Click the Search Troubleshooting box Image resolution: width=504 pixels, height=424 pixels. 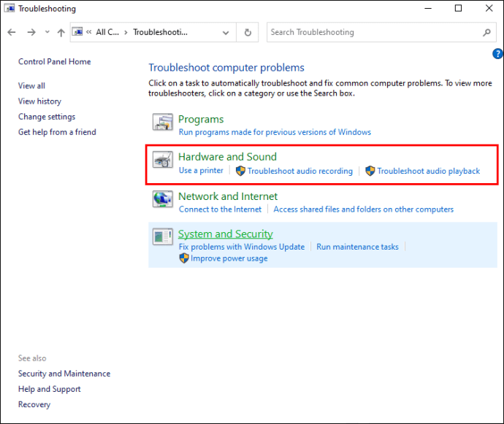point(381,32)
